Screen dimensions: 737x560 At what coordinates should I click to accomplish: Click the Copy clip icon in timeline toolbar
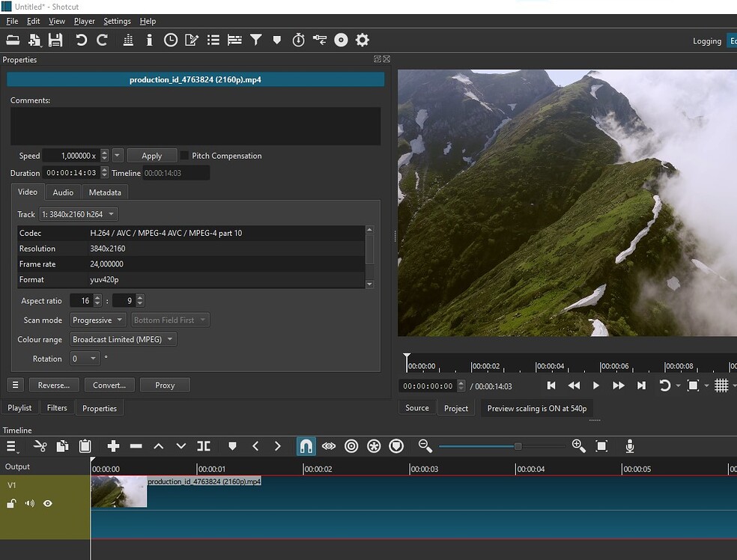tap(63, 445)
